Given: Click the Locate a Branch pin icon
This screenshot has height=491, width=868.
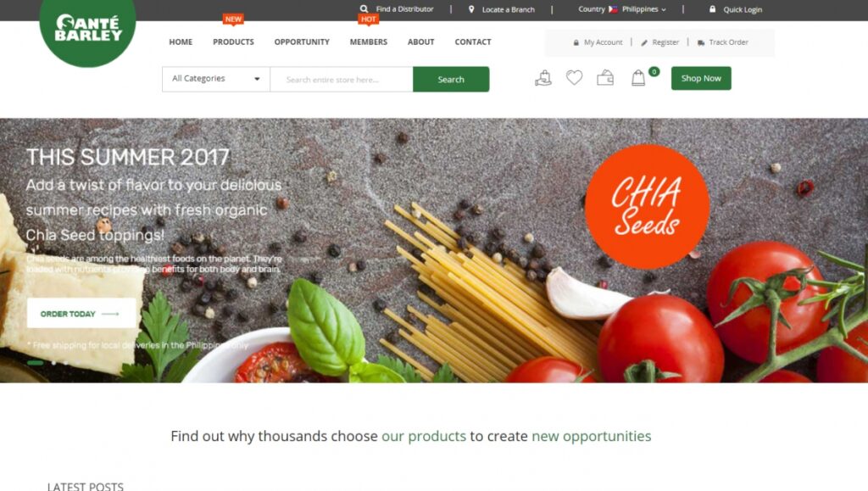Looking at the screenshot, I should point(471,8).
